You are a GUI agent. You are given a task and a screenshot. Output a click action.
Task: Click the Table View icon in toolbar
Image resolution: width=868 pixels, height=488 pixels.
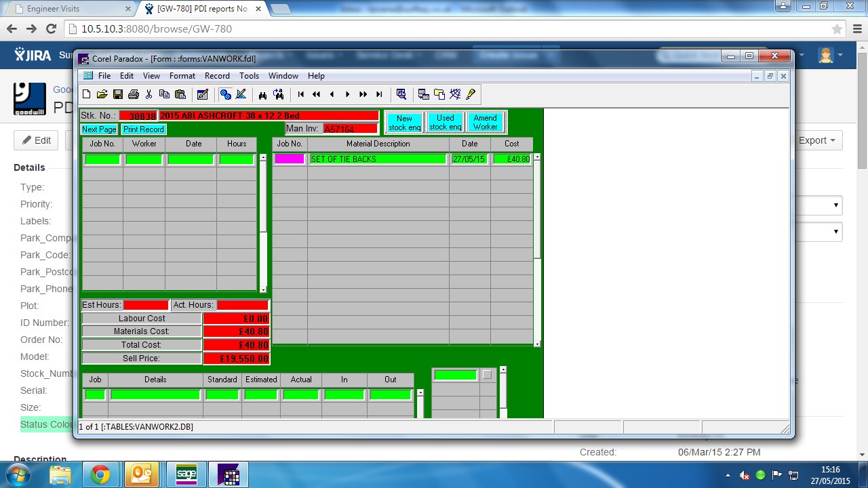click(x=423, y=94)
